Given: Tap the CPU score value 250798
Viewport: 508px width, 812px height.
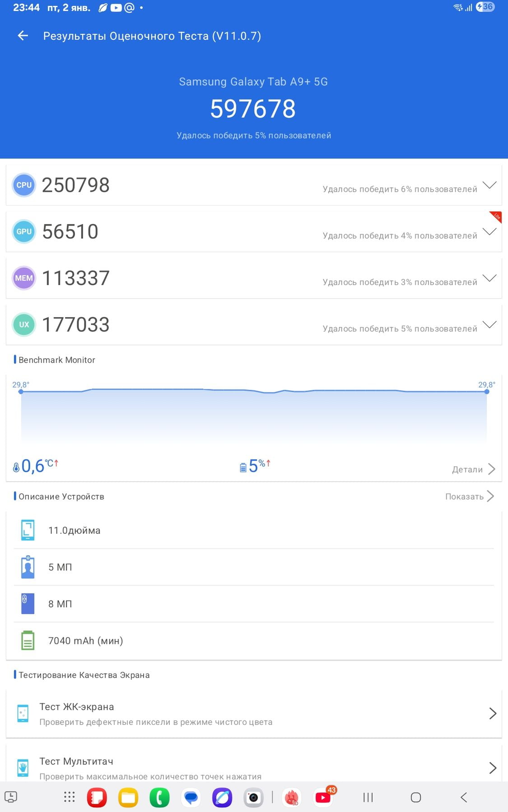Looking at the screenshot, I should 76,185.
